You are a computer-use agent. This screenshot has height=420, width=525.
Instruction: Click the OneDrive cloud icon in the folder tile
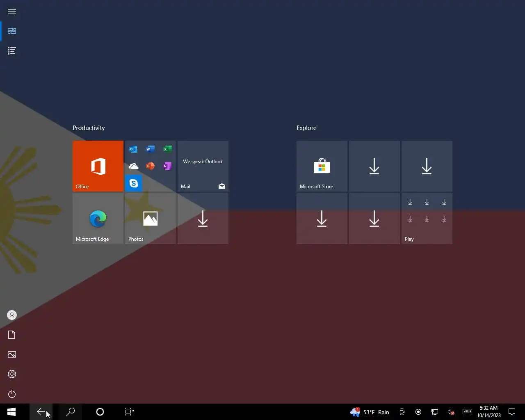pos(133,166)
